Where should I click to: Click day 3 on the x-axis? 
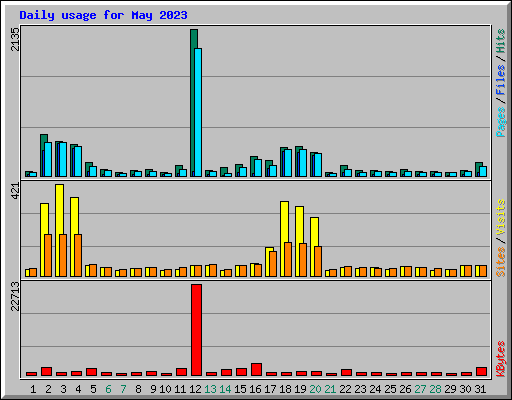pos(63,389)
